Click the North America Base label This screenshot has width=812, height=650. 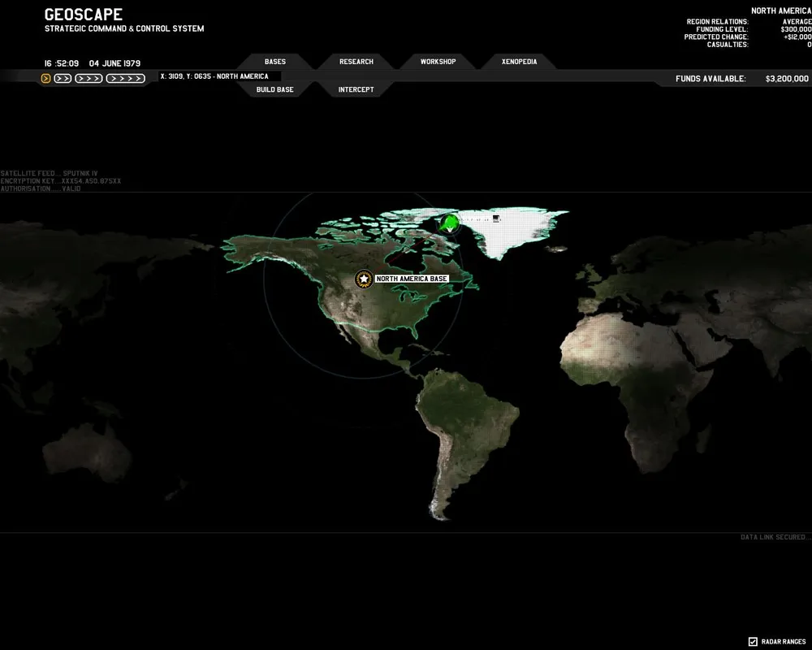(x=411, y=279)
